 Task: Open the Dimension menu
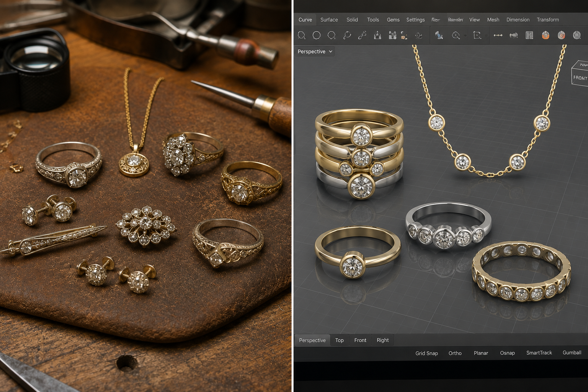click(x=518, y=20)
